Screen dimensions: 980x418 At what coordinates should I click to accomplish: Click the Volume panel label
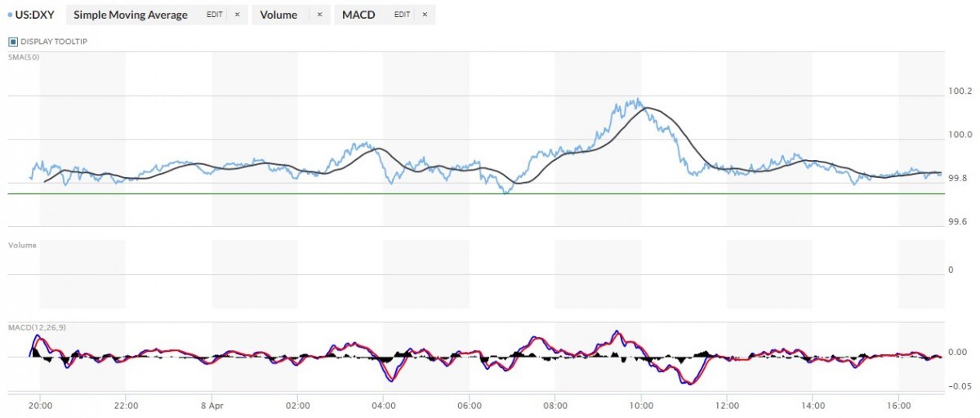coord(22,245)
